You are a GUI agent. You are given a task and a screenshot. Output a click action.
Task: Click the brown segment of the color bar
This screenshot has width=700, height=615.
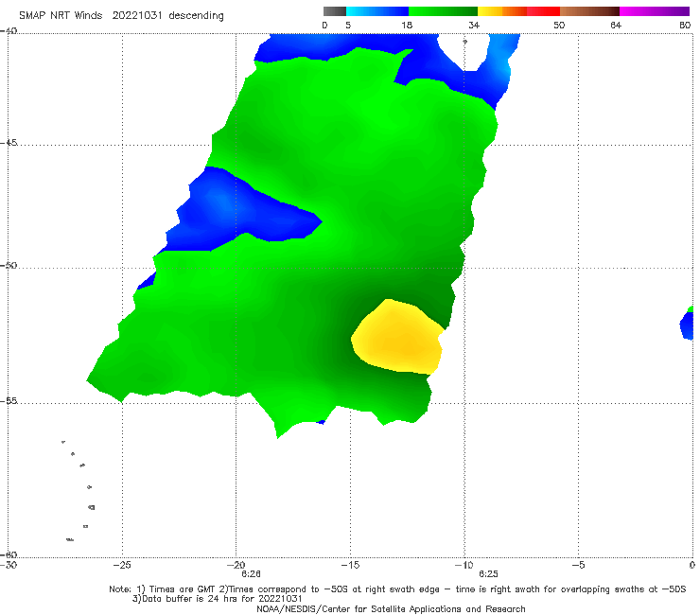[x=589, y=11]
